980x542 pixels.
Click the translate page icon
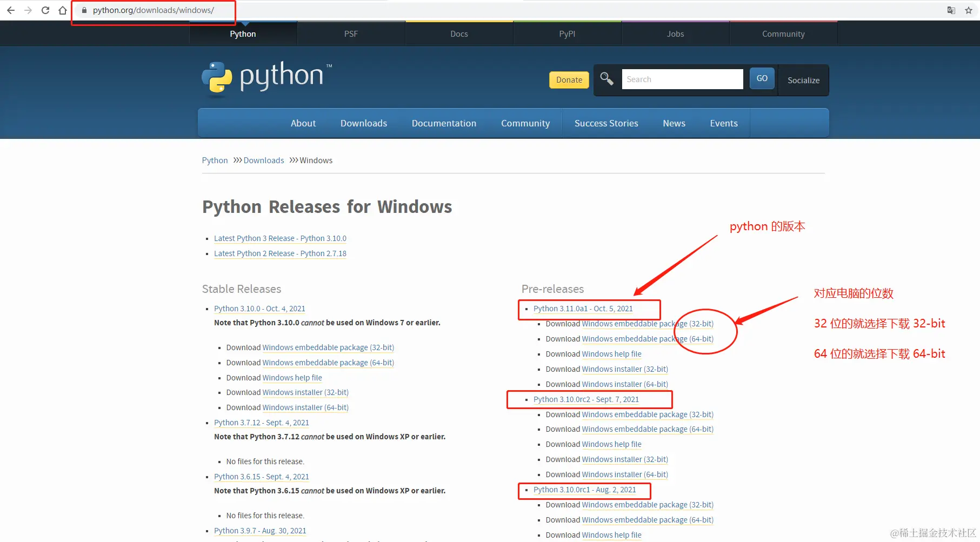(951, 10)
